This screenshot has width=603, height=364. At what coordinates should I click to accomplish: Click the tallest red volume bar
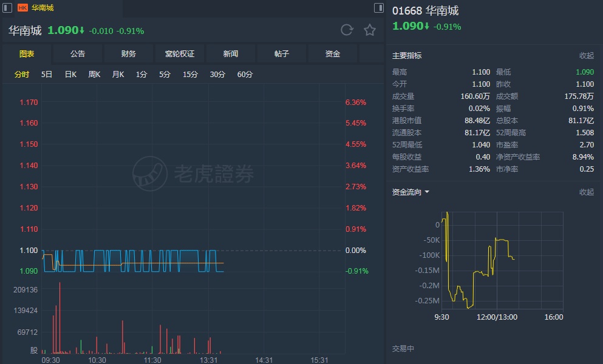pyautogui.click(x=60, y=318)
